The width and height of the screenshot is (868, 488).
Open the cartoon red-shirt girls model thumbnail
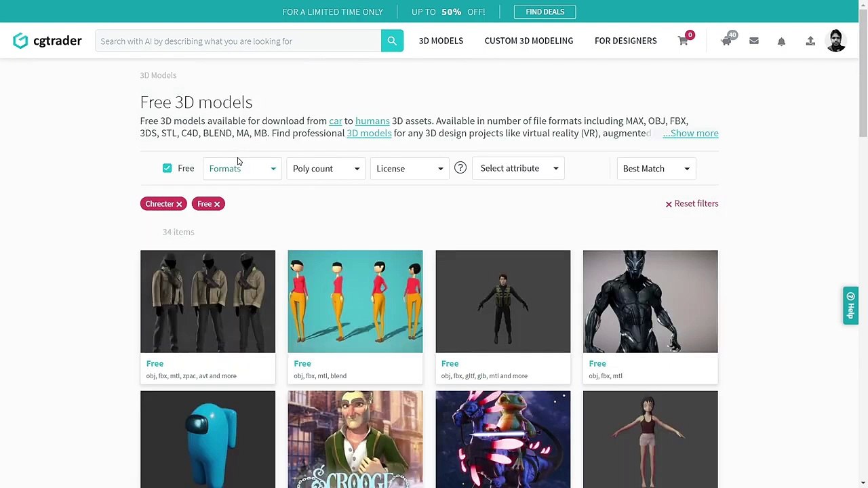[355, 302]
